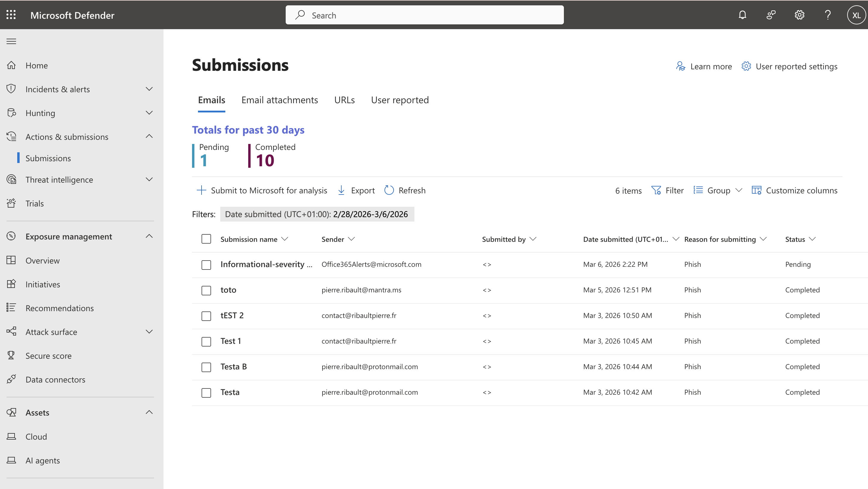Switch to the URLs tab
This screenshot has height=489, width=868.
click(344, 100)
